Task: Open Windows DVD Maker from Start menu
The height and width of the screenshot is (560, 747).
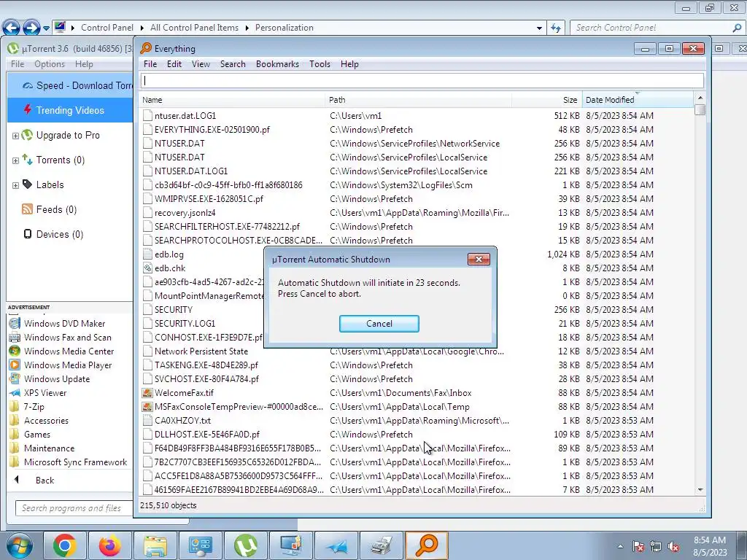Action: 64,324
